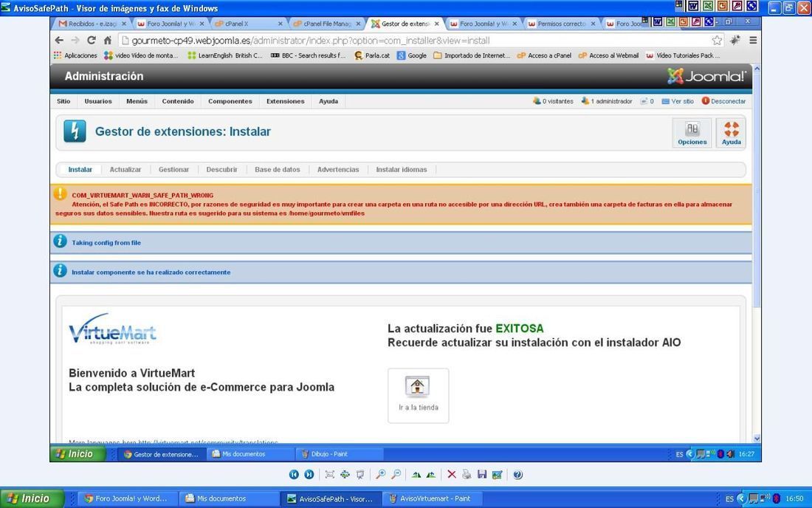The height and width of the screenshot is (508, 812).
Task: Bookmark page with the star icon
Action: (x=717, y=41)
